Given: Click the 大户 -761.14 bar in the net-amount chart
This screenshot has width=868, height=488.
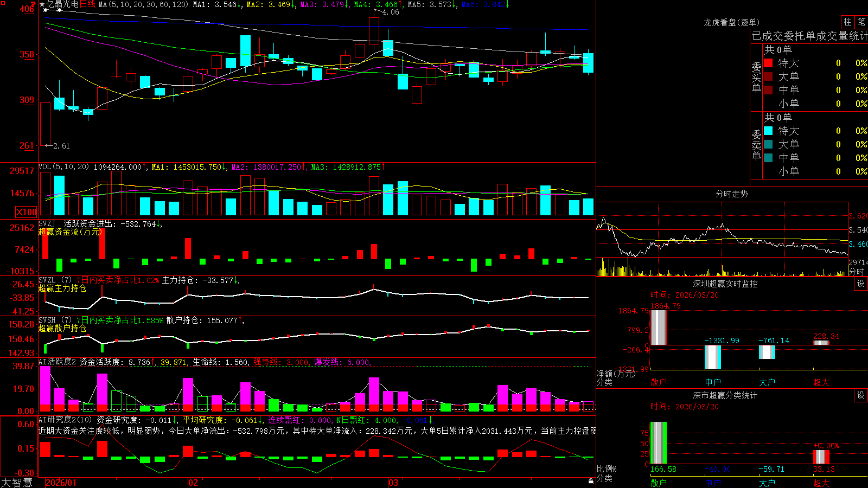Looking at the screenshot, I should [x=767, y=352].
